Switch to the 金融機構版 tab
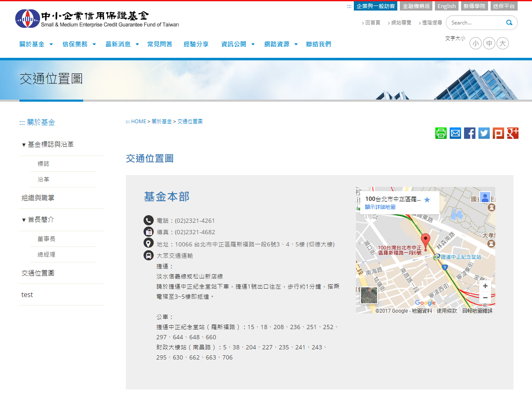Viewport: 532px width, 400px height. point(416,6)
